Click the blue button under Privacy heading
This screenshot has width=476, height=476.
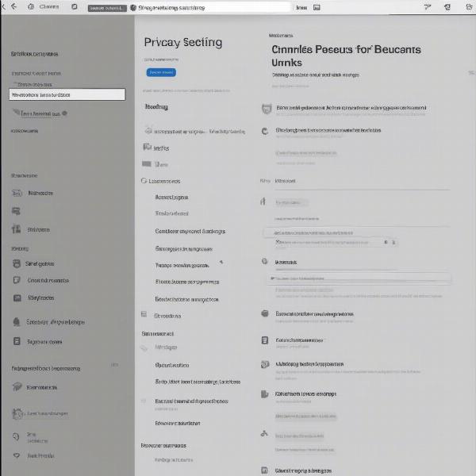161,72
